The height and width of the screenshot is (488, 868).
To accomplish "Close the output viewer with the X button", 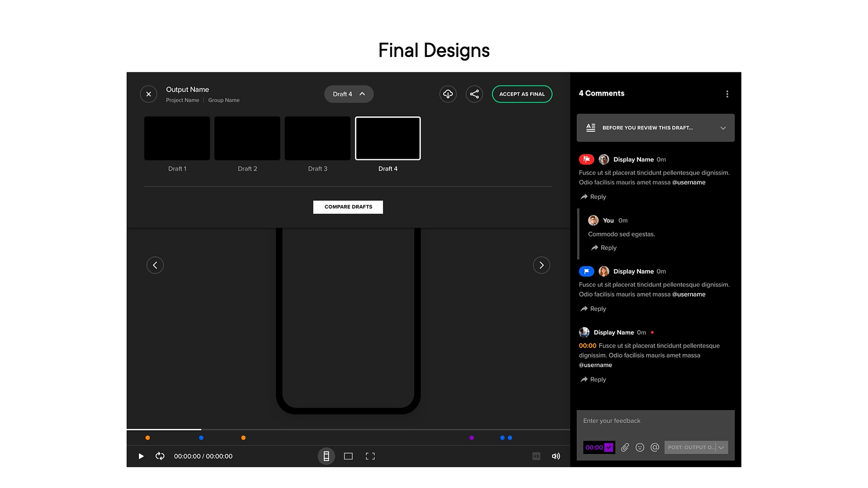I will [x=148, y=94].
